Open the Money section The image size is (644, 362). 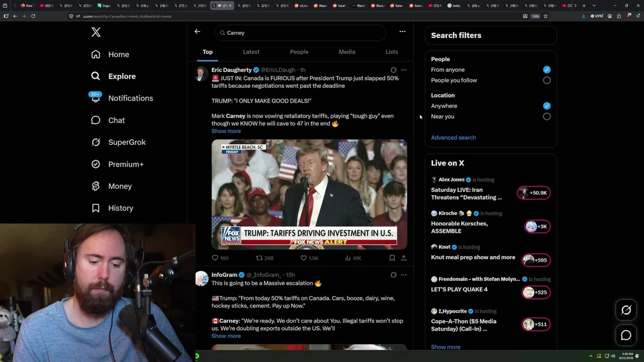click(111, 186)
